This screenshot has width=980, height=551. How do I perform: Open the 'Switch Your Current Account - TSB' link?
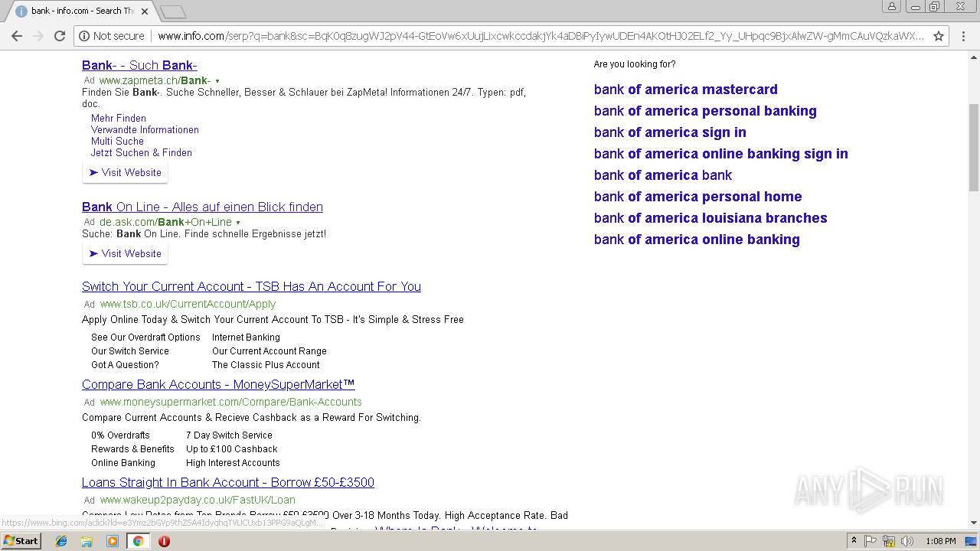coord(251,286)
